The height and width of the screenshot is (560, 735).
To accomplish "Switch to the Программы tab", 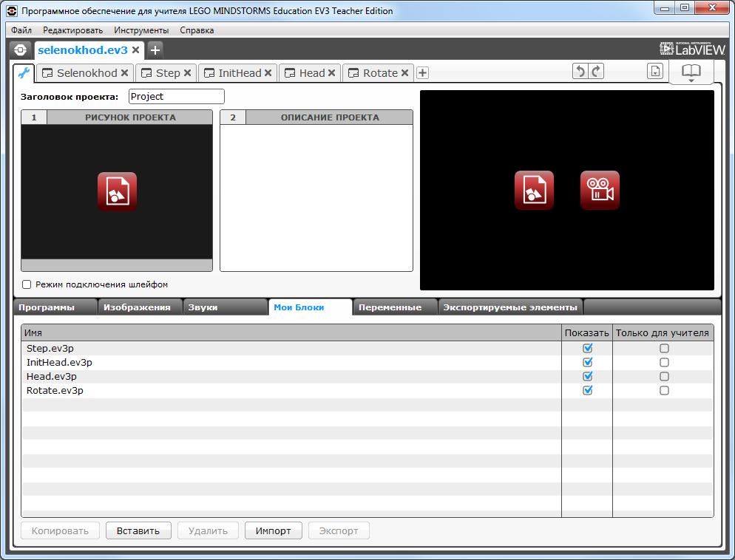I will point(55,307).
